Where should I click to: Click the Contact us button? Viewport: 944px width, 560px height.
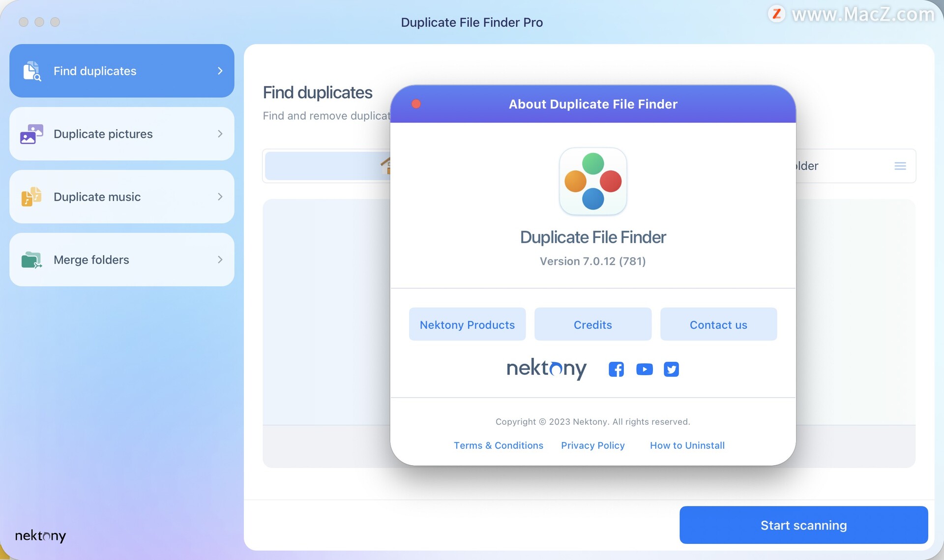click(x=718, y=324)
